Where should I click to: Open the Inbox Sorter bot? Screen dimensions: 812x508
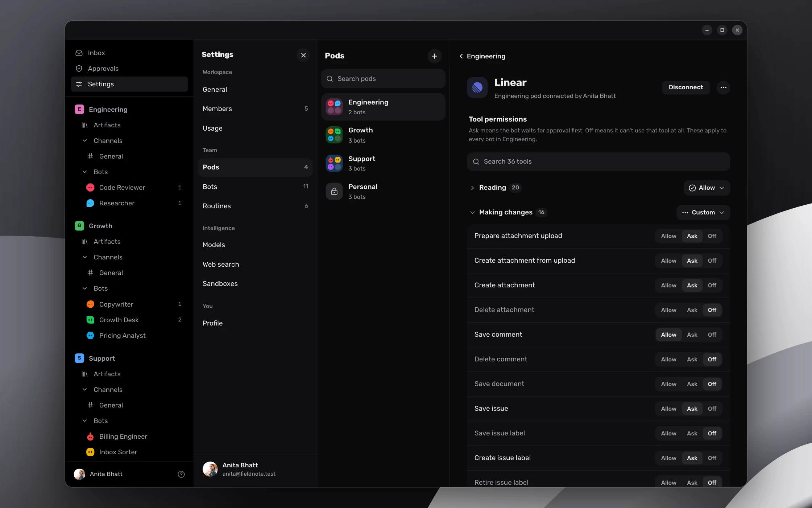pos(129,452)
